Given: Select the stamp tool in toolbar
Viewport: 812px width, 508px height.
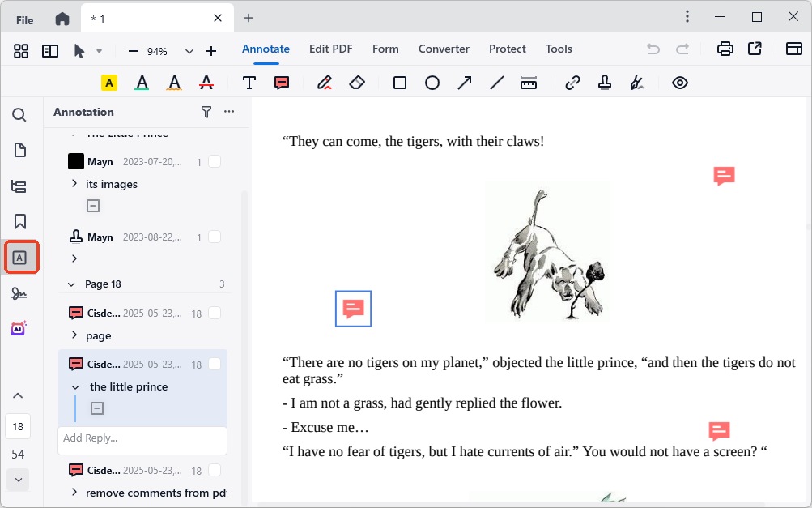Looking at the screenshot, I should pyautogui.click(x=605, y=83).
